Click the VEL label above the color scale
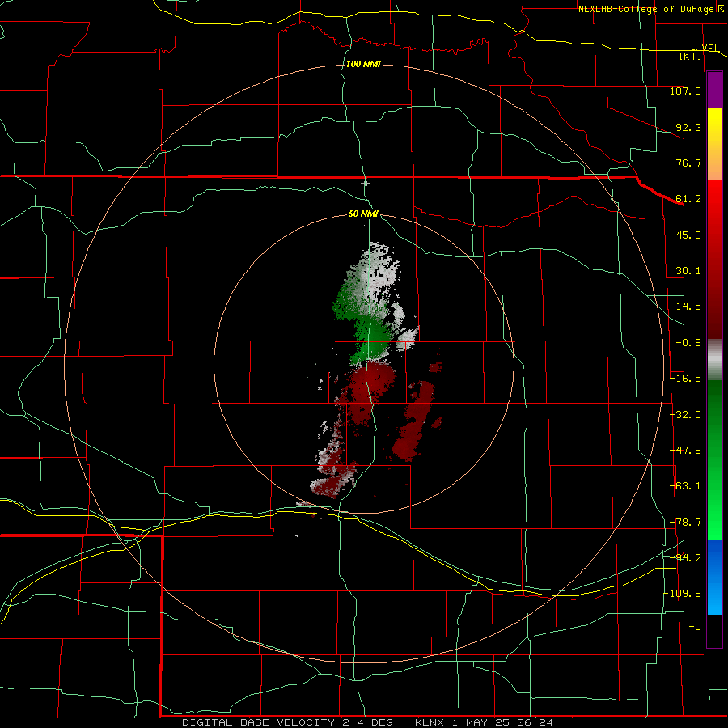 (709, 48)
